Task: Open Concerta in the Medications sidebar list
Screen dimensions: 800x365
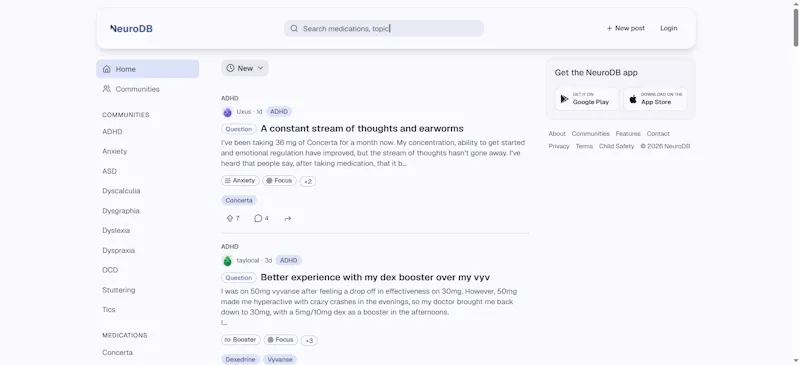Action: pyautogui.click(x=117, y=353)
